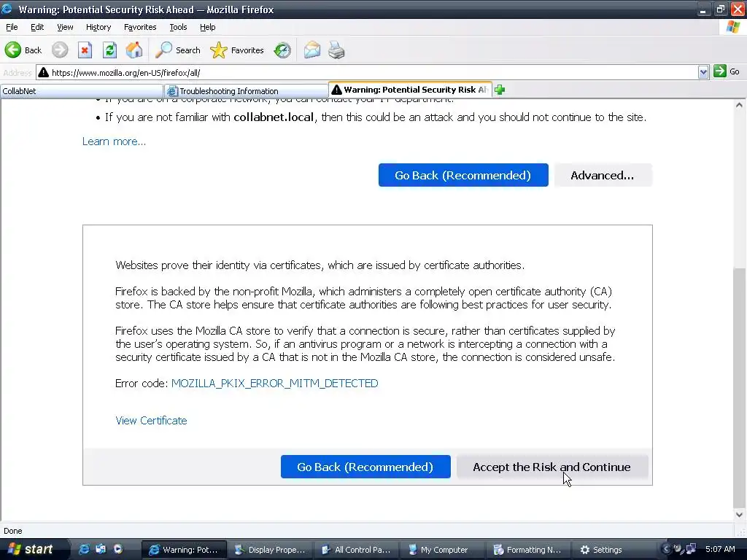Click Show Desktop quick launch icon
The height and width of the screenshot is (560, 747).
101,550
